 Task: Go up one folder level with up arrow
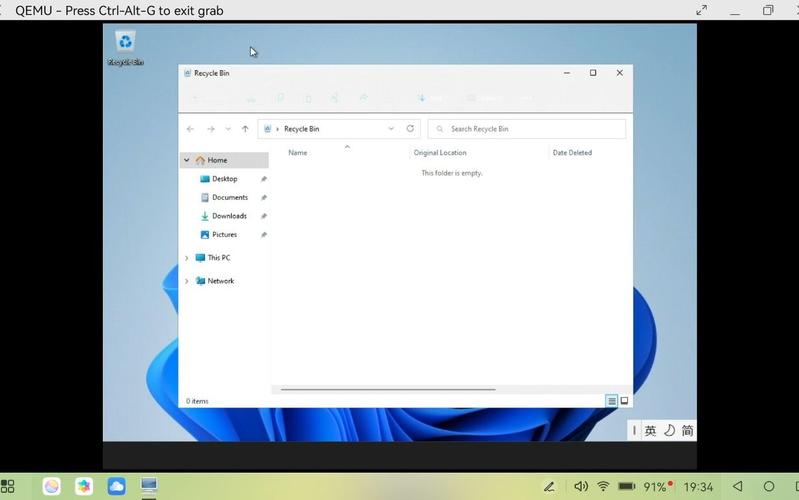tap(245, 129)
